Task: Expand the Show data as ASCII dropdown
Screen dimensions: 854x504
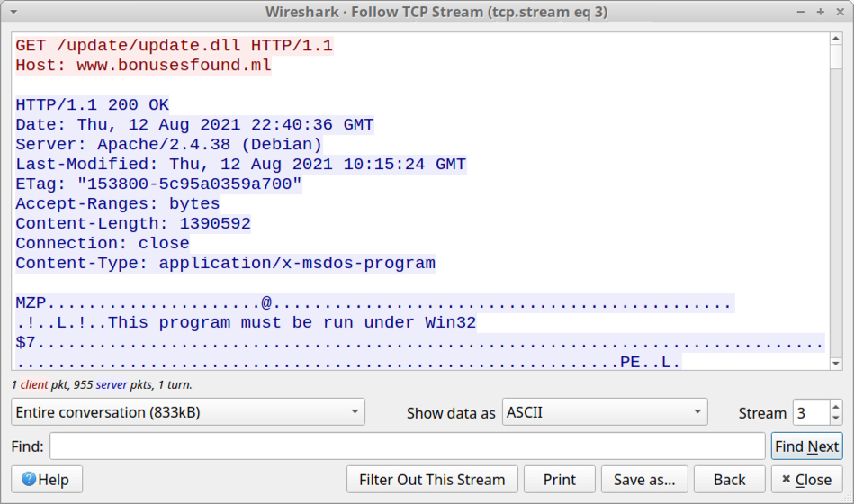Action: coord(605,413)
